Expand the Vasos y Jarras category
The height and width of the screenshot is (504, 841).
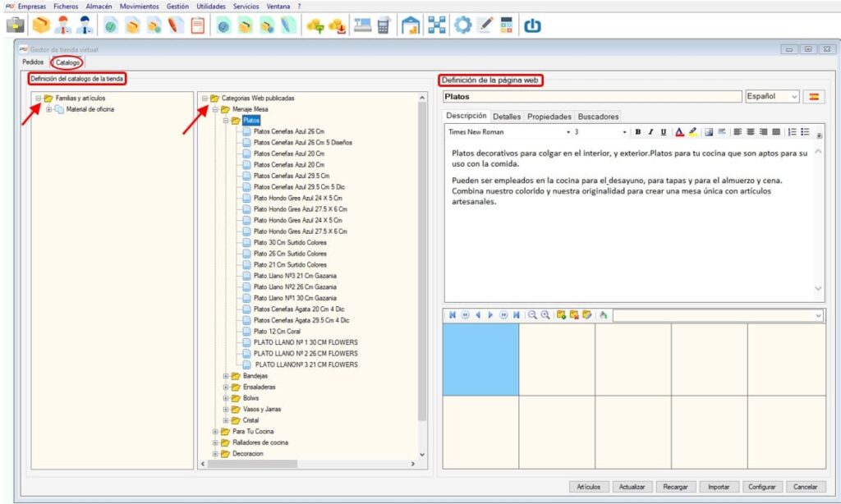tap(226, 409)
